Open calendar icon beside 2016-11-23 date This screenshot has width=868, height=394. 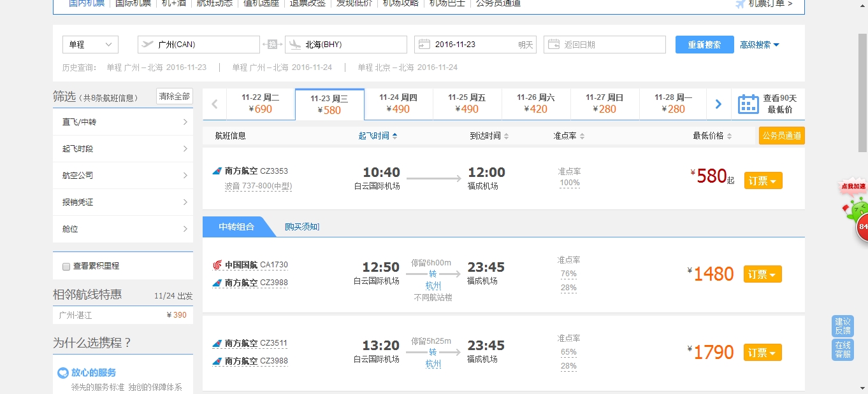[x=424, y=45]
